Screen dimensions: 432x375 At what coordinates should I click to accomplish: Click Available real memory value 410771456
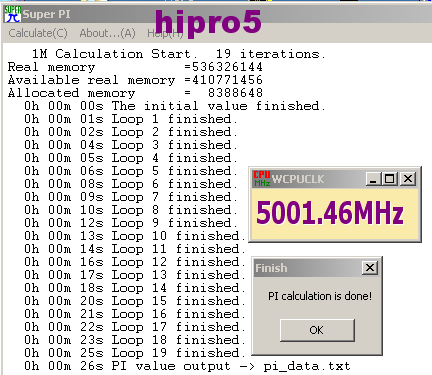[x=227, y=80]
